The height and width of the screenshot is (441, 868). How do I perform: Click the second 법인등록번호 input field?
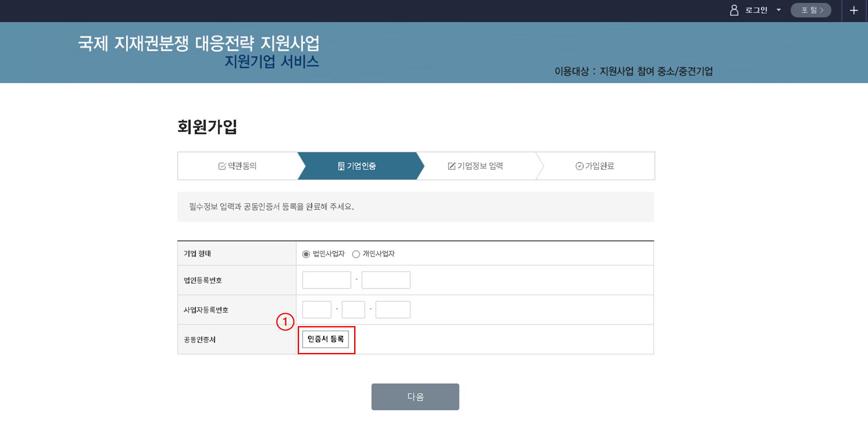point(386,280)
